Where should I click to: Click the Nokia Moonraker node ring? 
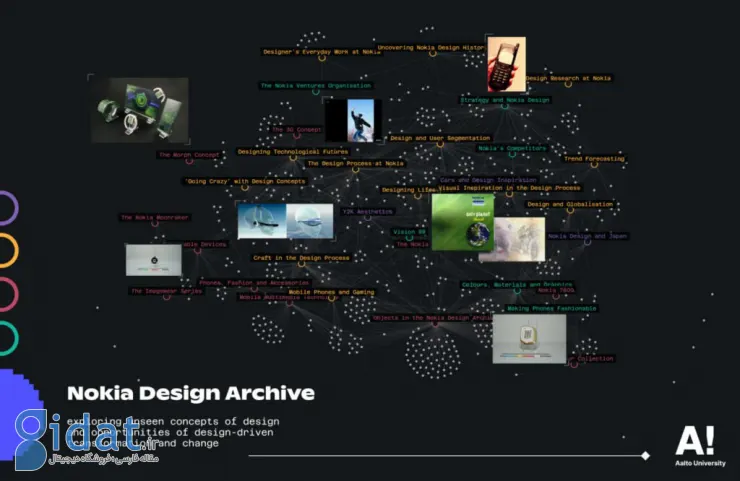click(155, 224)
